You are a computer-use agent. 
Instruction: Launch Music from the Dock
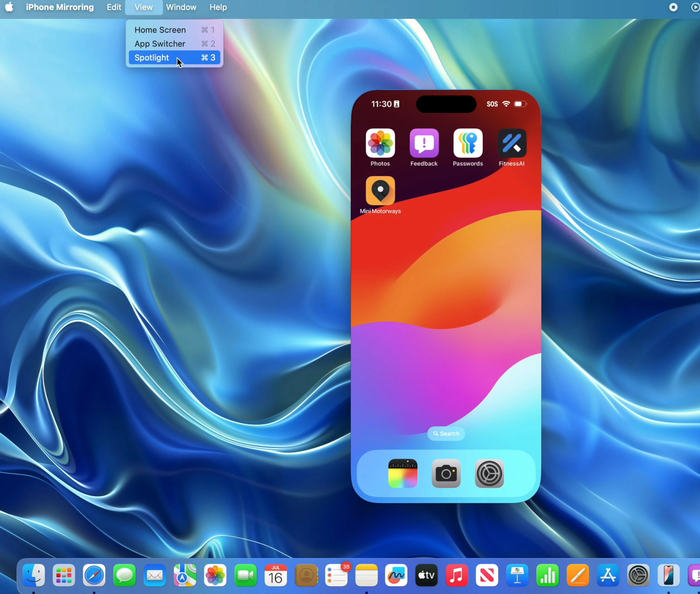457,575
